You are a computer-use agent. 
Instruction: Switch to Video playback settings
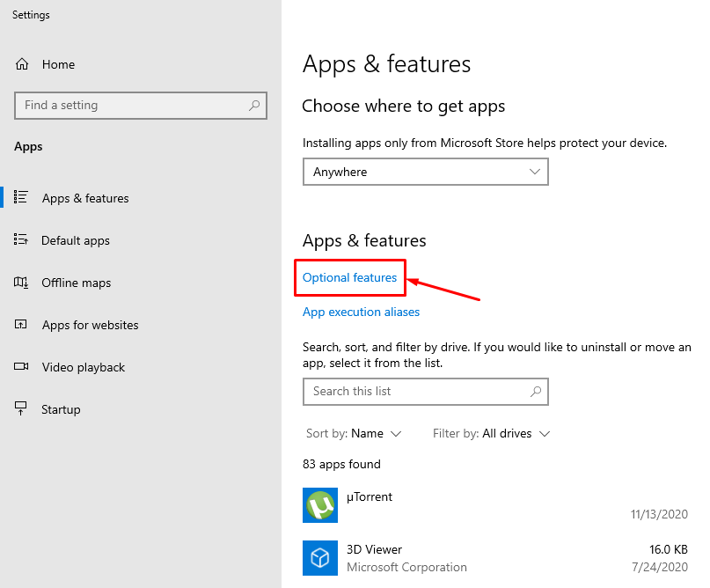pos(84,367)
